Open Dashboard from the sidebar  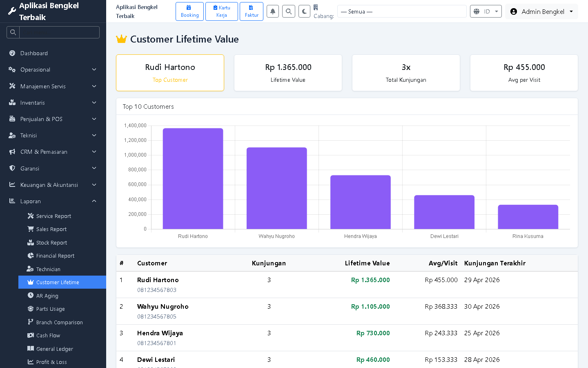tap(53, 53)
